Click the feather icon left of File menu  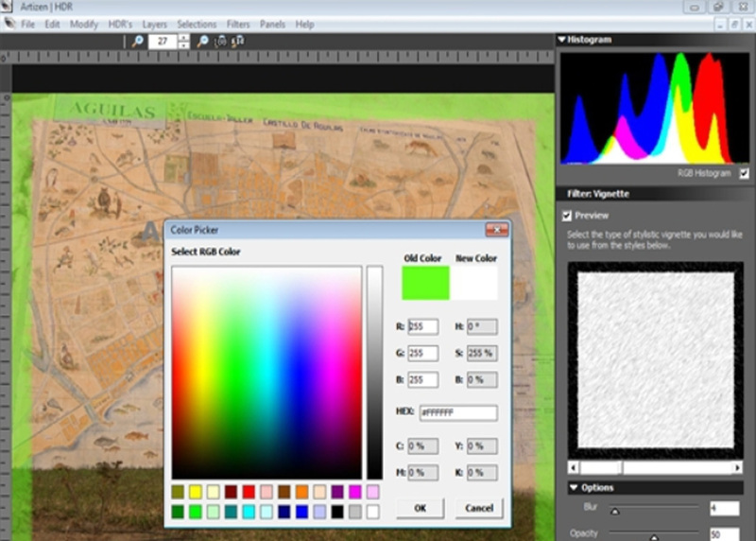tap(9, 23)
